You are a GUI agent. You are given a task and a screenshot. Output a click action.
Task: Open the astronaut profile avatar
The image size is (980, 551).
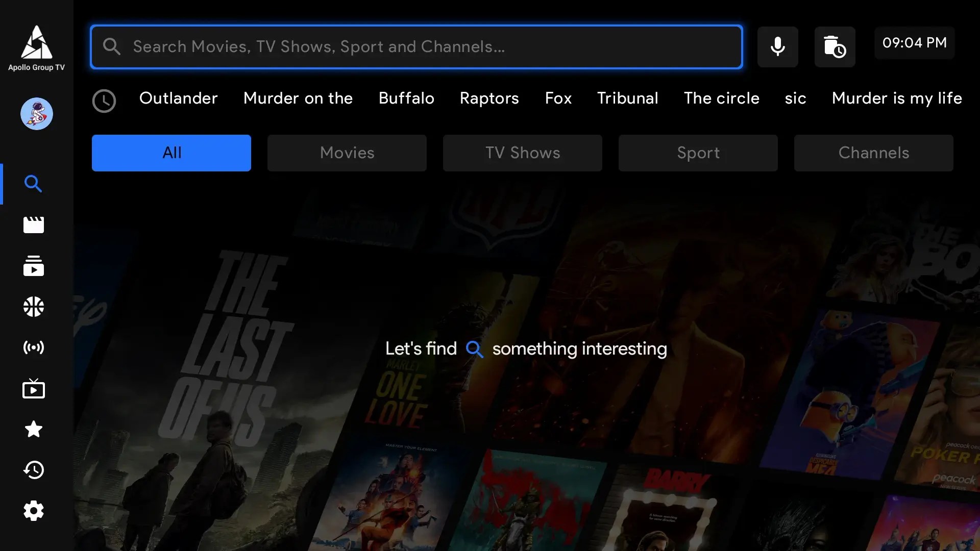(x=37, y=114)
